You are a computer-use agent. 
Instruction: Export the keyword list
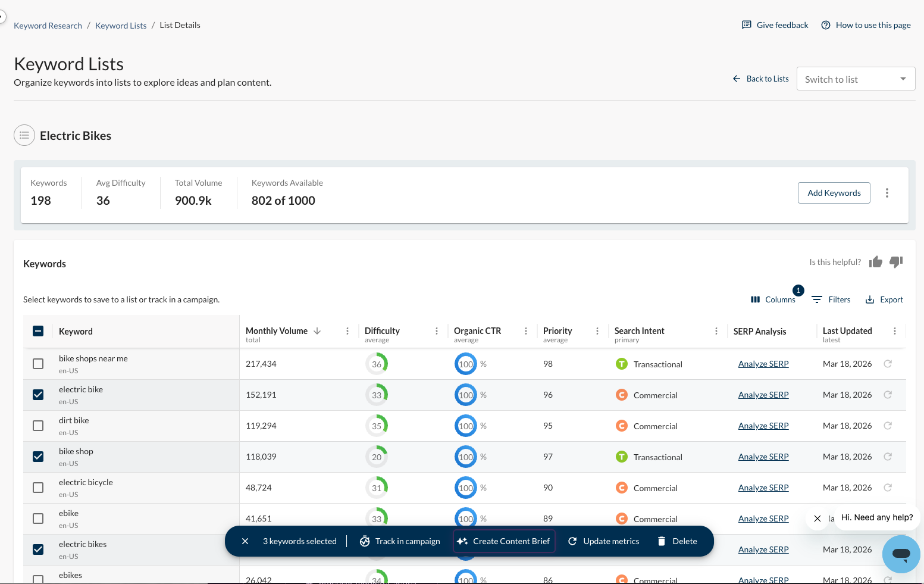pyautogui.click(x=884, y=299)
